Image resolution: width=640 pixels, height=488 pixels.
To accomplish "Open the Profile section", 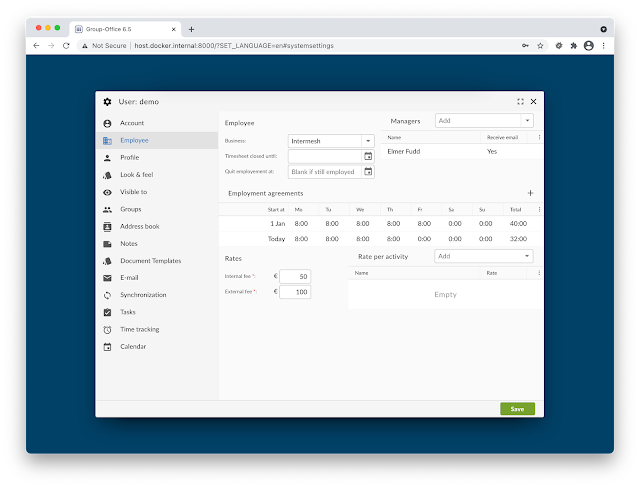I will point(157,157).
